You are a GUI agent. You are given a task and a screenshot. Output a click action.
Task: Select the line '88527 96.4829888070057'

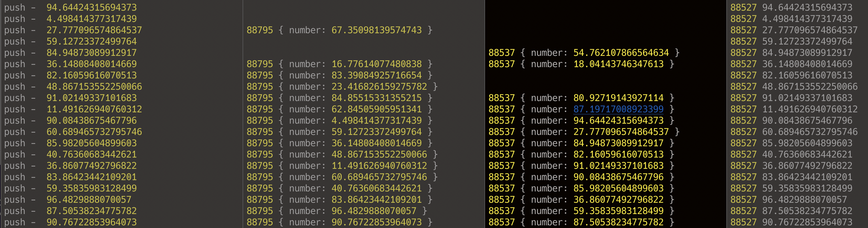[789, 200]
